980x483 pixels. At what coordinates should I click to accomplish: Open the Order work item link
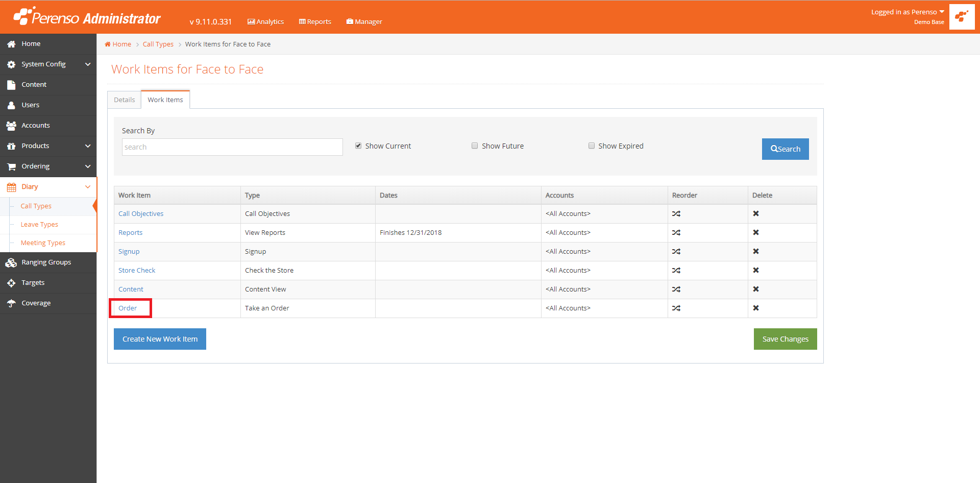(x=128, y=308)
